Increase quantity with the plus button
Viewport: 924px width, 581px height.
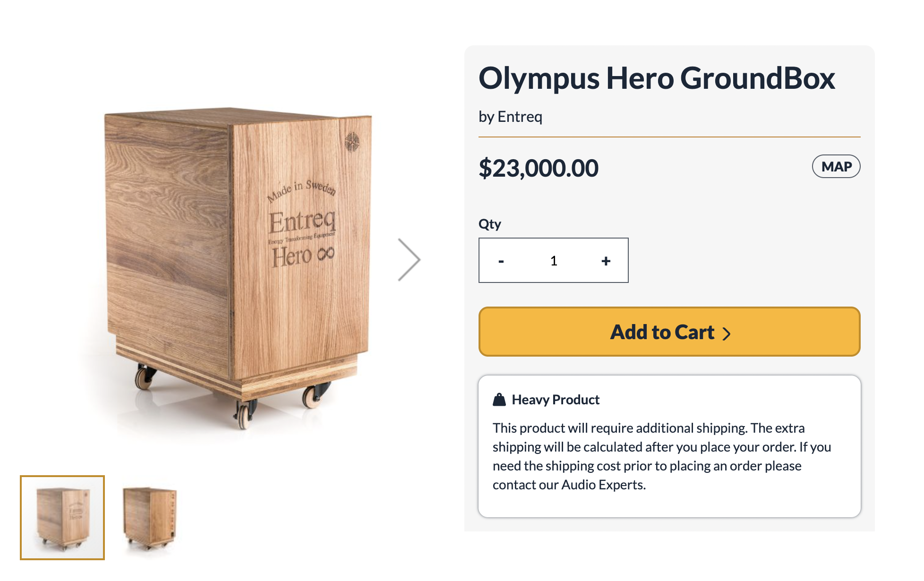(x=606, y=261)
